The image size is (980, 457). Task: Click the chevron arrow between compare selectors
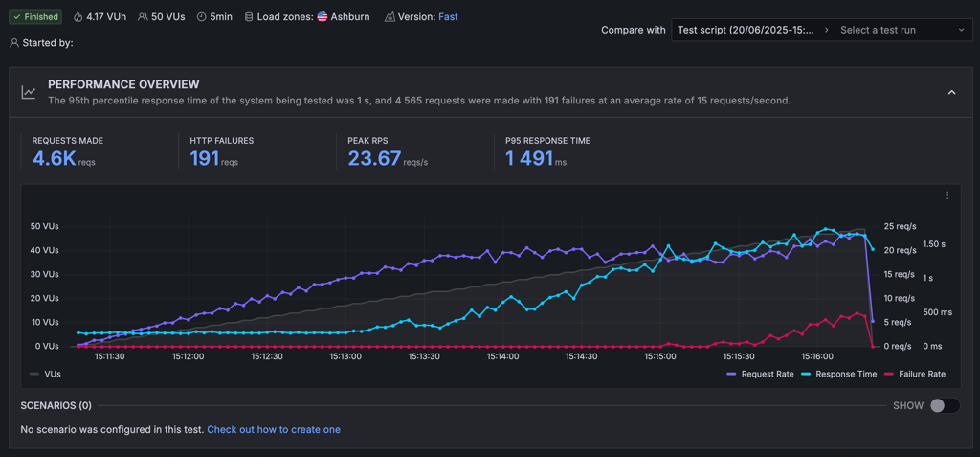click(827, 30)
